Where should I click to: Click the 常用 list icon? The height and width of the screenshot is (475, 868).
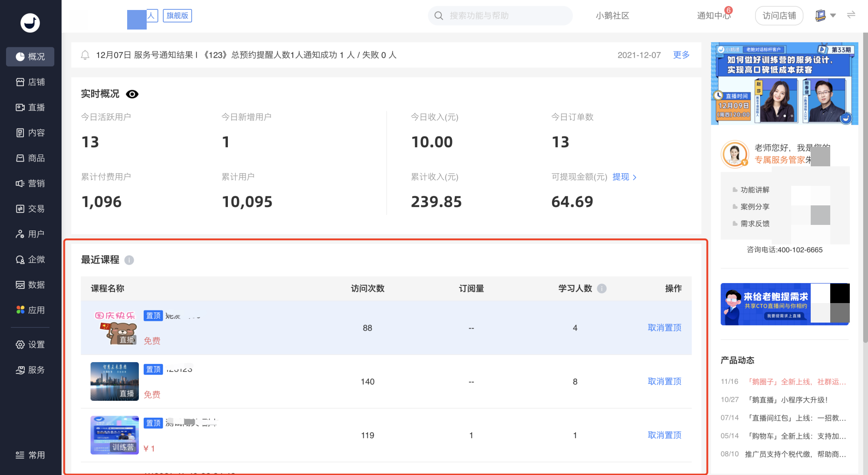click(20, 455)
